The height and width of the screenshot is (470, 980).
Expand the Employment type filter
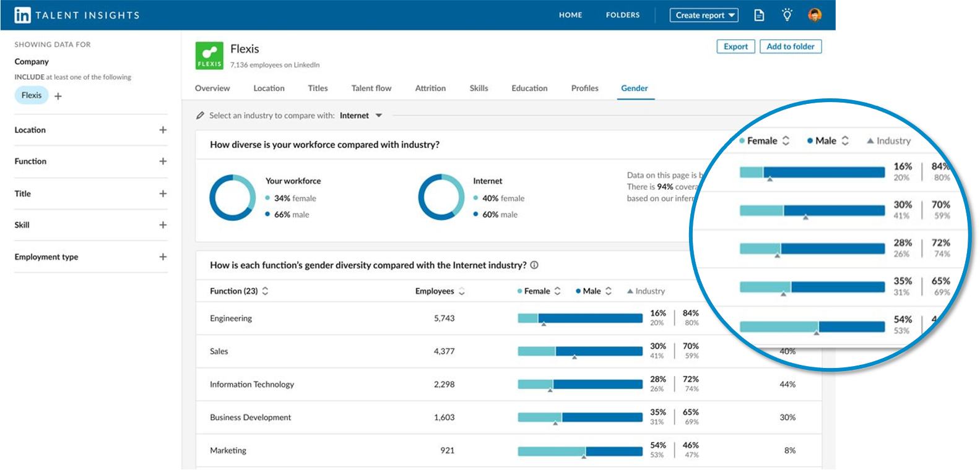163,257
